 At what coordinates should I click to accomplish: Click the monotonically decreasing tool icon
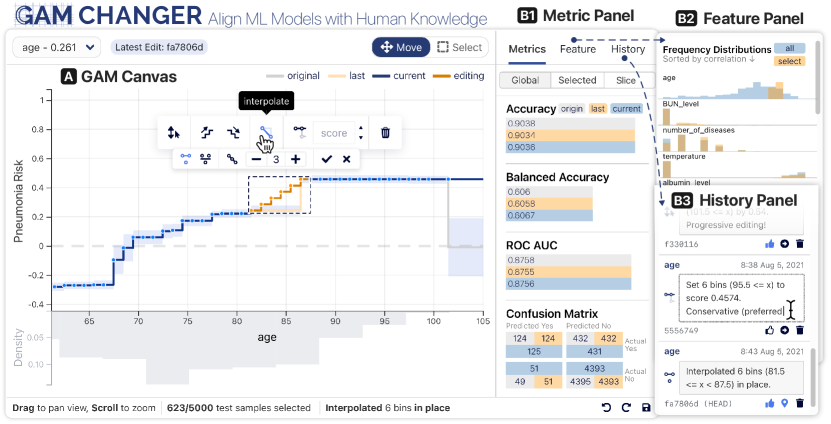233,131
